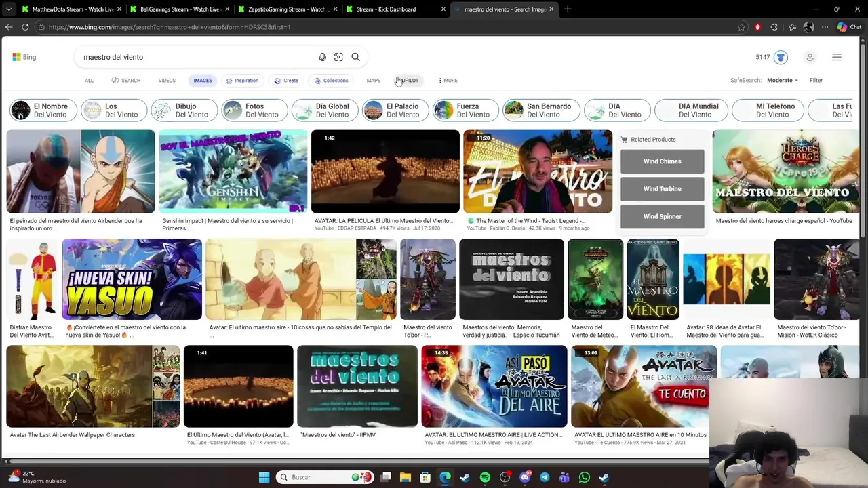Open the Create tab

click(x=286, y=80)
